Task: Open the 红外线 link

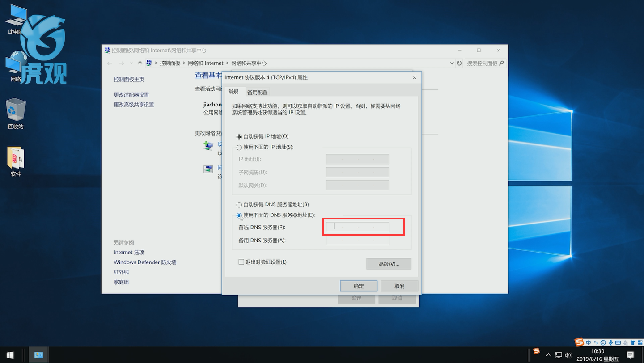Action: tap(121, 272)
